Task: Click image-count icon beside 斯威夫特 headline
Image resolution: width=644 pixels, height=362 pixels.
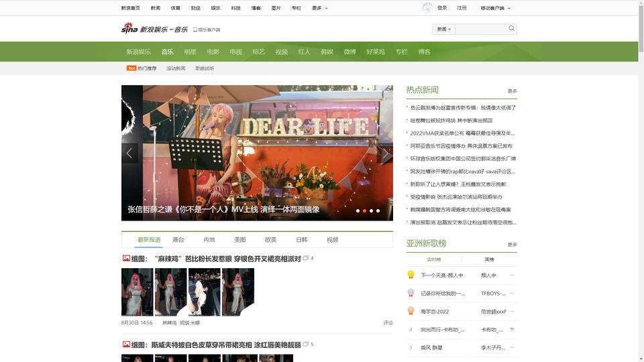Action: (306, 345)
